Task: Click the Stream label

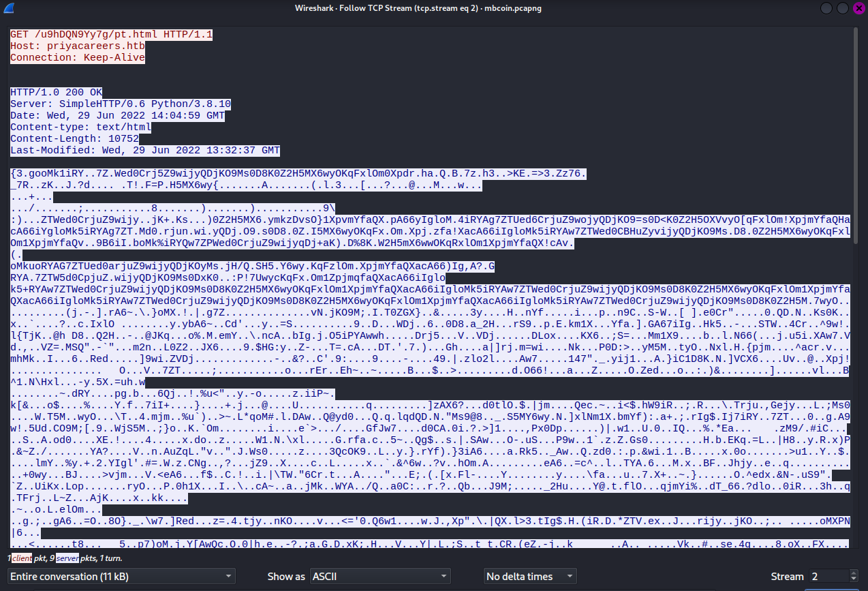Action: 787,577
